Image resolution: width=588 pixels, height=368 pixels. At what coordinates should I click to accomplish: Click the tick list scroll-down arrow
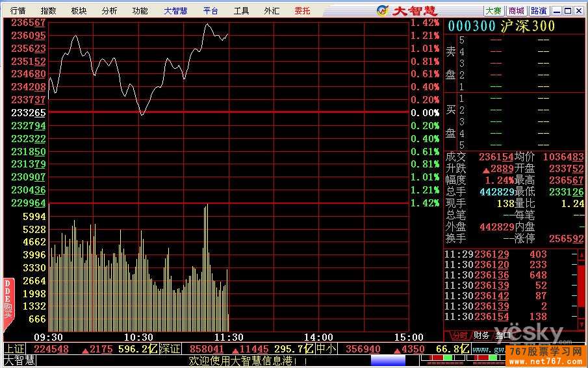[x=582, y=325]
